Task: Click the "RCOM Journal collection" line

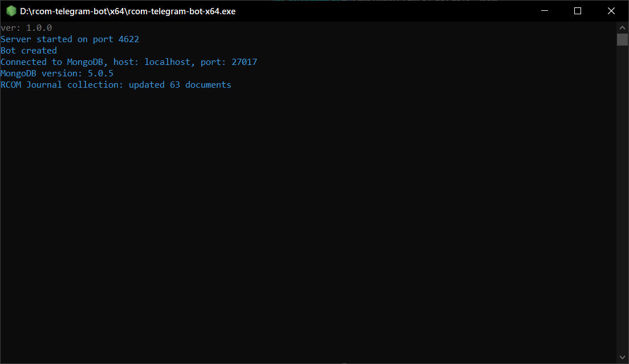Action: [x=116, y=84]
